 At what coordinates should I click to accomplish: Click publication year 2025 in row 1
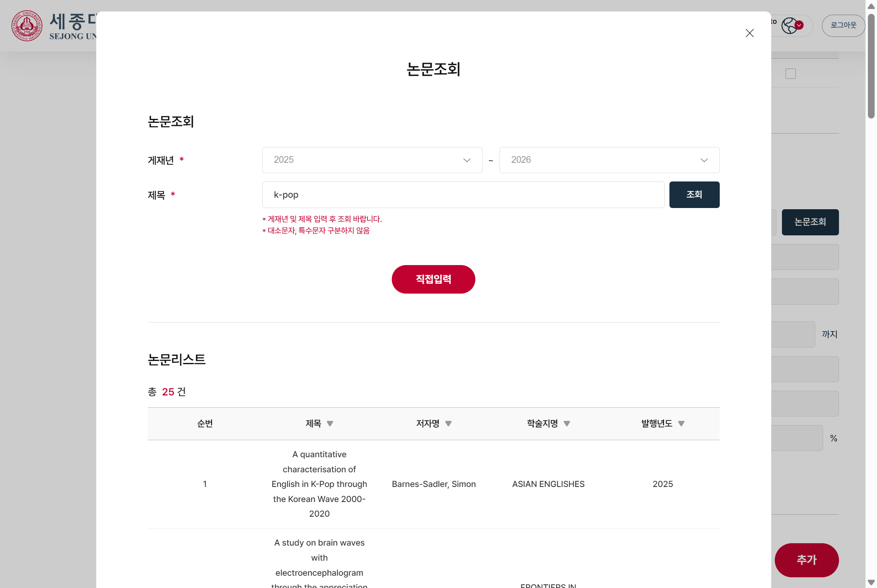[663, 484]
